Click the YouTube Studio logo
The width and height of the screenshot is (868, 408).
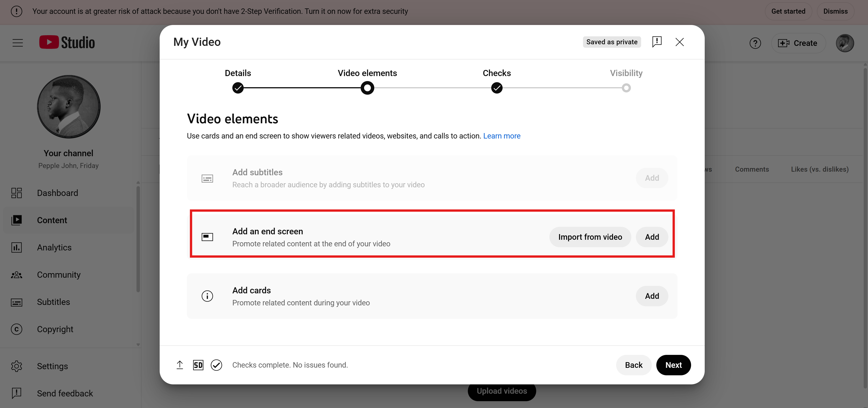[x=67, y=42]
